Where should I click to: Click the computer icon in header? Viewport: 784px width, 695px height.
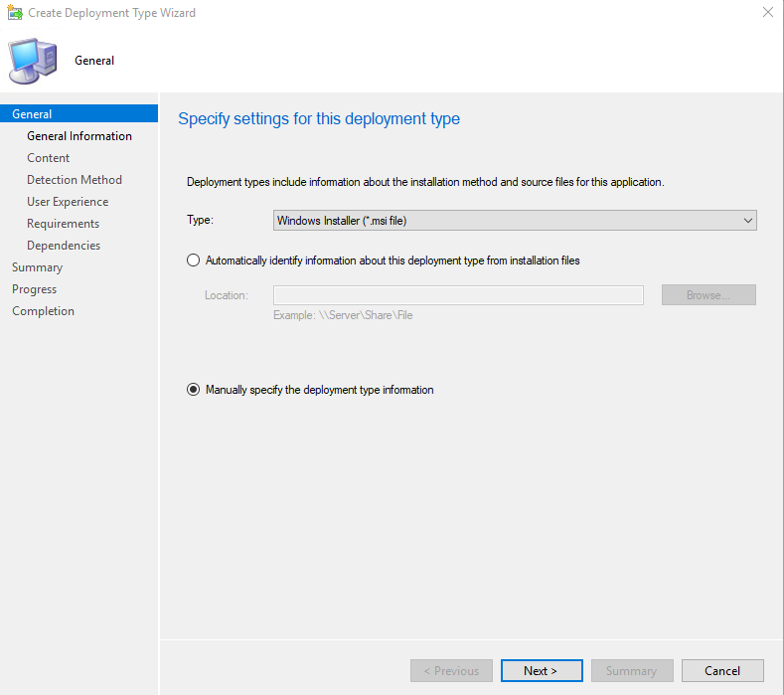pos(33,60)
